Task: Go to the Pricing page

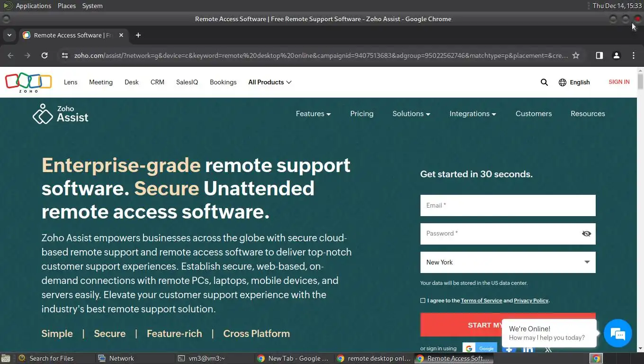Action: coord(362,114)
